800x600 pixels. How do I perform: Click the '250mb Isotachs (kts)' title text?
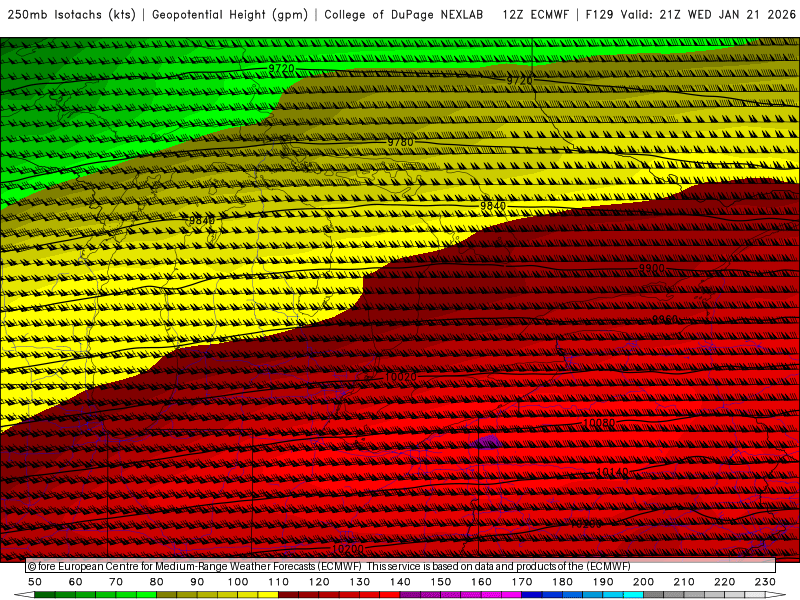pos(71,15)
